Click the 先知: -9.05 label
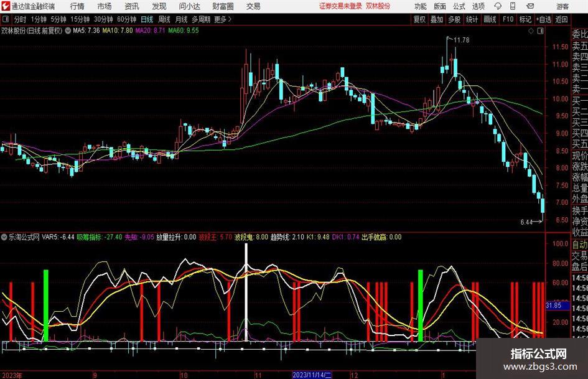588x379 pixels. [x=139, y=236]
